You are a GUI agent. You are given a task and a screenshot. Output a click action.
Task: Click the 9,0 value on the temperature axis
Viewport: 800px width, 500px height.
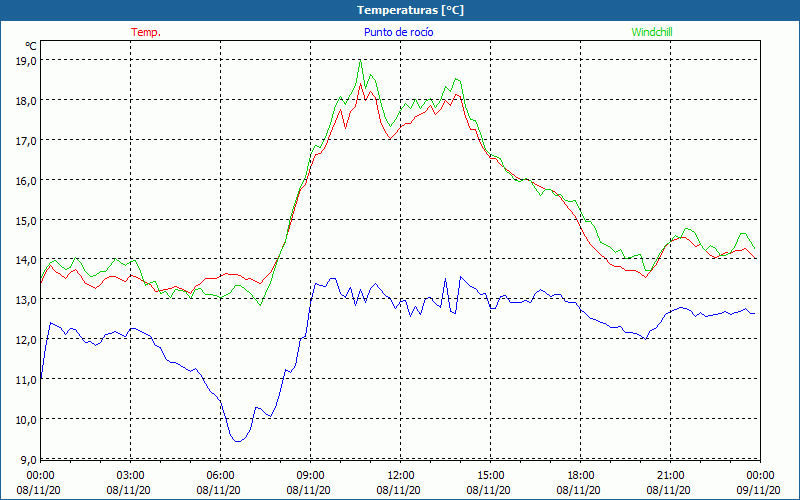coord(29,460)
